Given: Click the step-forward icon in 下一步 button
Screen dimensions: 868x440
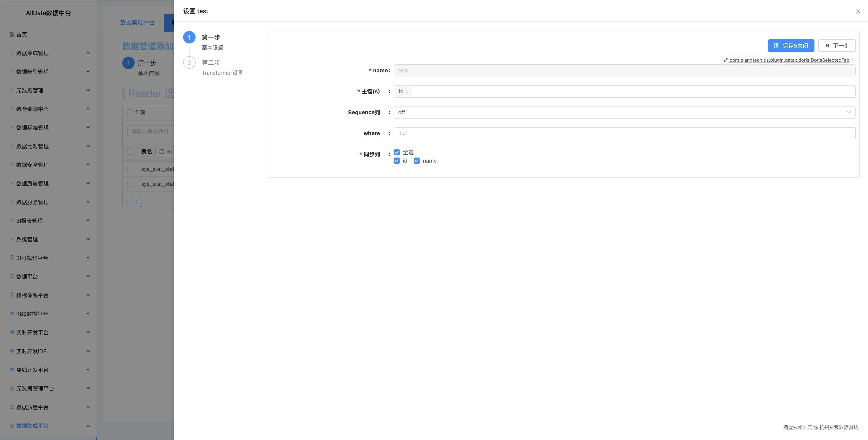Looking at the screenshot, I should (827, 45).
